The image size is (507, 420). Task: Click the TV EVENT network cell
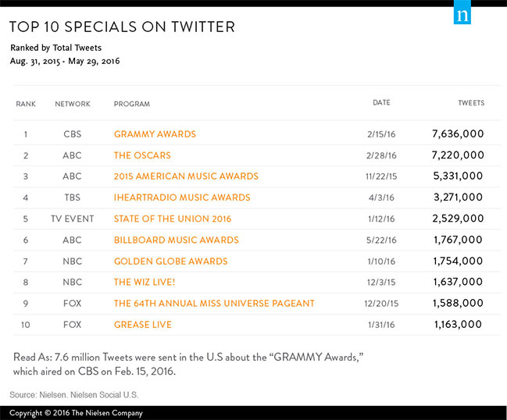click(x=73, y=219)
